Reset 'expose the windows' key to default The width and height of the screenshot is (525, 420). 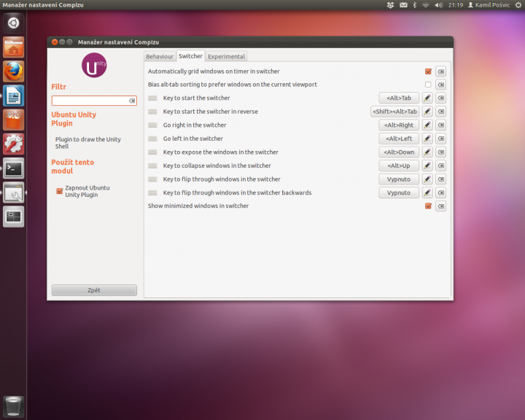point(441,152)
